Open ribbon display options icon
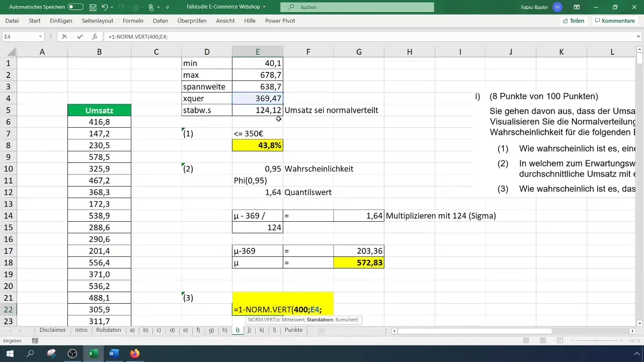The height and width of the screenshot is (362, 644). pos(577,7)
